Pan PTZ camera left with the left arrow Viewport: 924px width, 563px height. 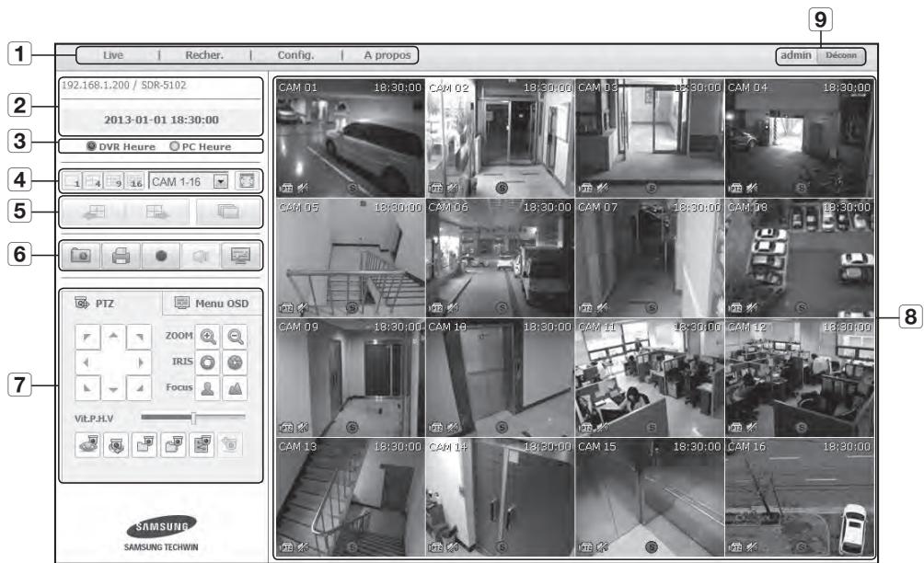coord(87,362)
